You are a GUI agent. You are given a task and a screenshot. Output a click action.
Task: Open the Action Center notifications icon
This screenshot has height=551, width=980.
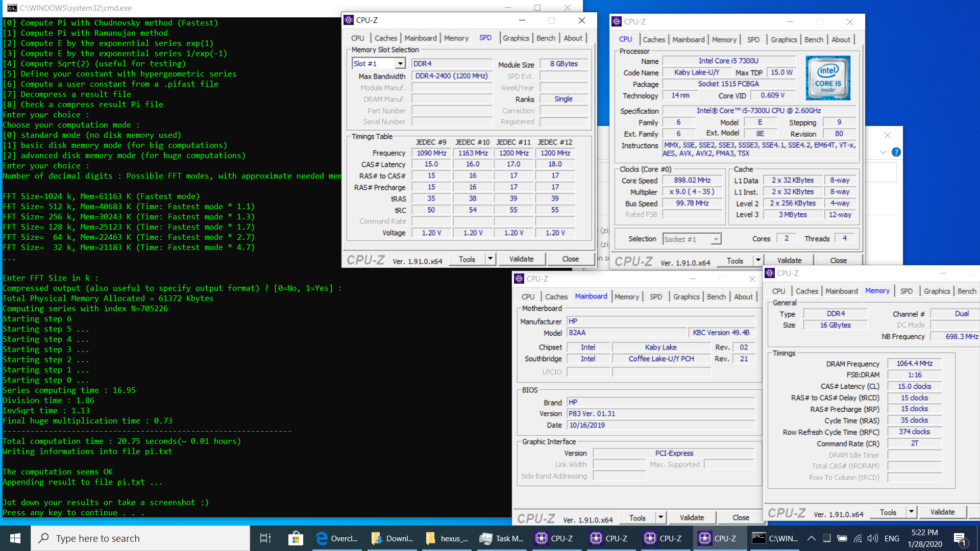[959, 538]
